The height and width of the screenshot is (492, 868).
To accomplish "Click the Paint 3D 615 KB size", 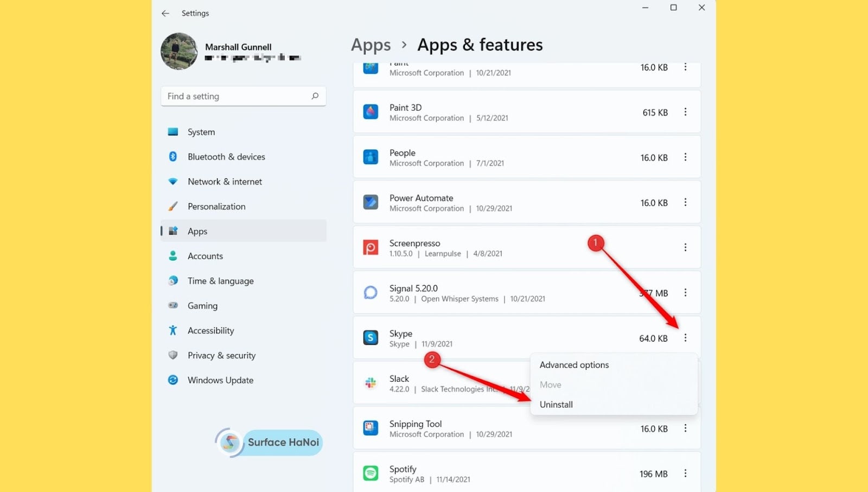I will 655,112.
